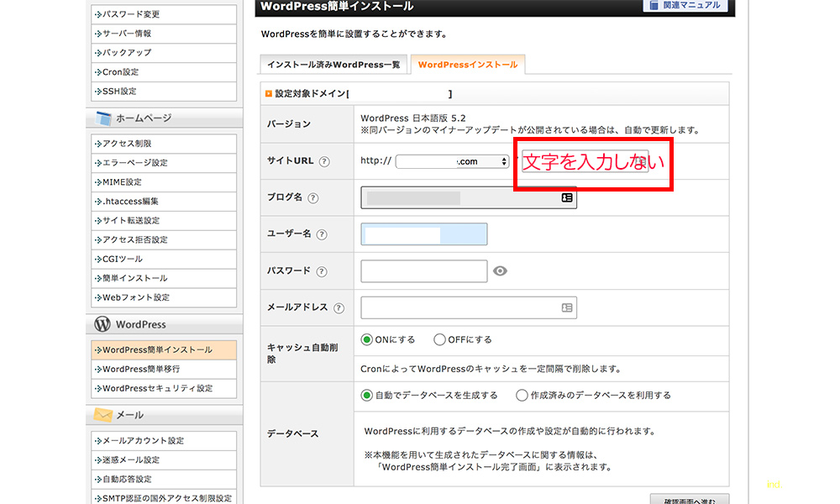Go to MIME設定

164,182
